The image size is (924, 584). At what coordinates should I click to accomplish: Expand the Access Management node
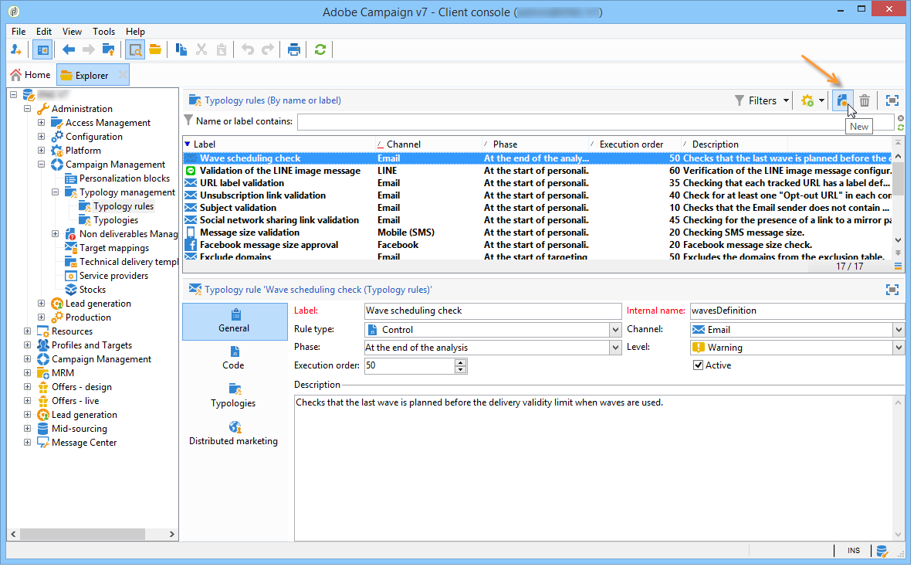(41, 123)
